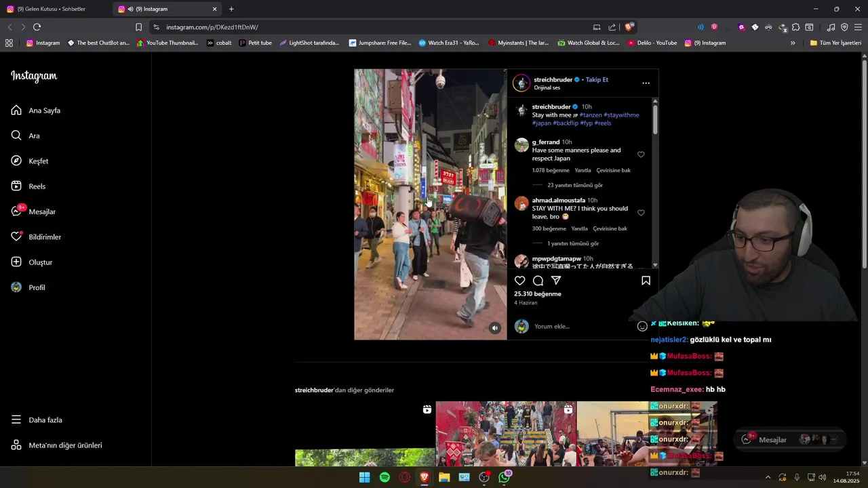Open the emoji picker in comment box
This screenshot has height=488, width=868.
(642, 327)
